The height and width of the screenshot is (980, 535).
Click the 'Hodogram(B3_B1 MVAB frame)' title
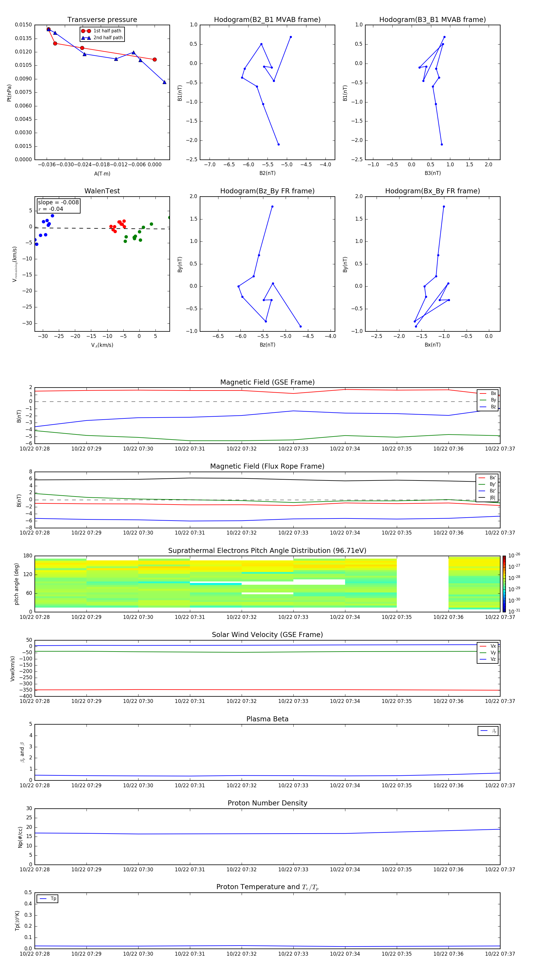(432, 20)
